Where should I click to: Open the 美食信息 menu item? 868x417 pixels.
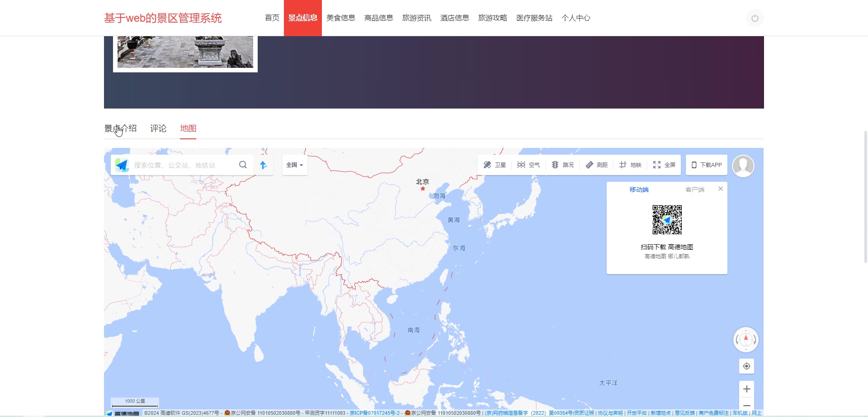click(x=340, y=18)
